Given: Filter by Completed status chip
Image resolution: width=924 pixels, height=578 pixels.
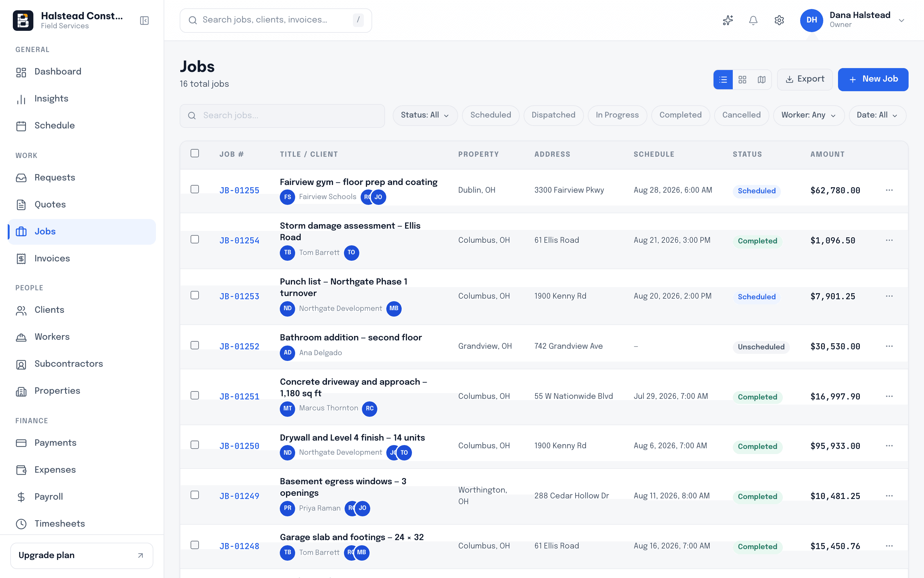Looking at the screenshot, I should (x=680, y=116).
